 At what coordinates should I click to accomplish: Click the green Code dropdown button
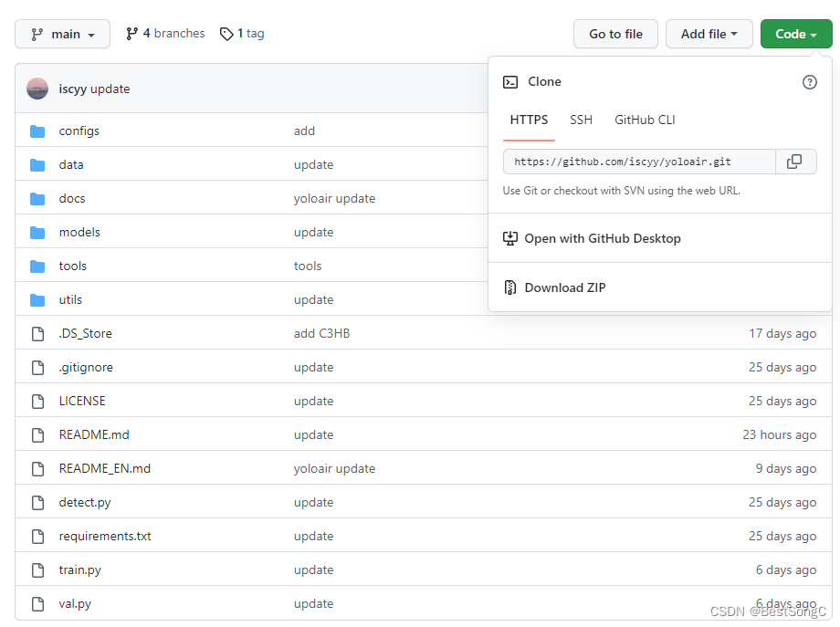(796, 34)
